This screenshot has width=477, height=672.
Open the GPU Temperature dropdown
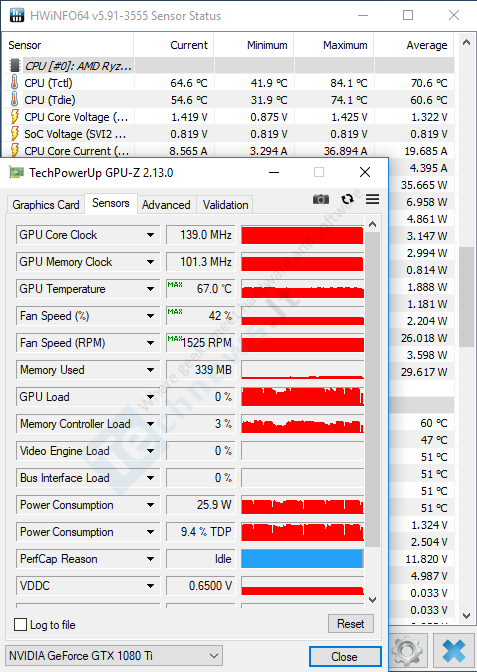tap(150, 289)
